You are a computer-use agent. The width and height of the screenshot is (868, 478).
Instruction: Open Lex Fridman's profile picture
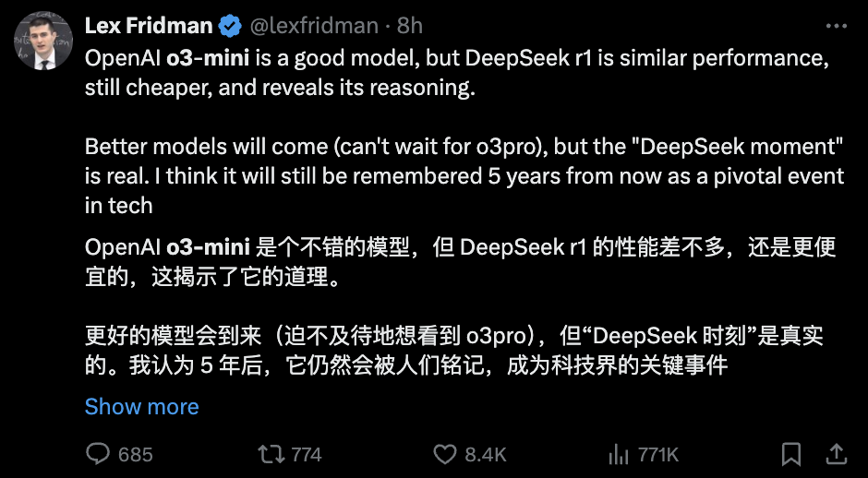pos(43,41)
